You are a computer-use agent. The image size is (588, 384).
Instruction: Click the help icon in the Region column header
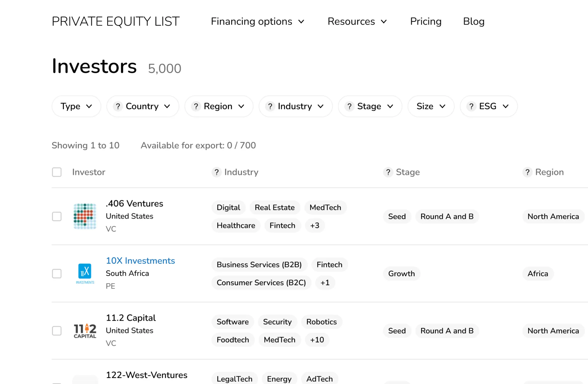(x=528, y=172)
